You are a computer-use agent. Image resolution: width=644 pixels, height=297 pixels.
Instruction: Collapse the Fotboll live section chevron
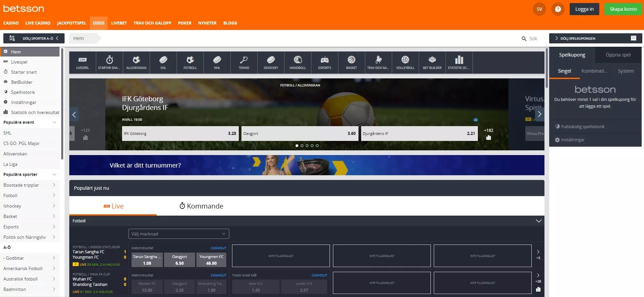click(538, 221)
